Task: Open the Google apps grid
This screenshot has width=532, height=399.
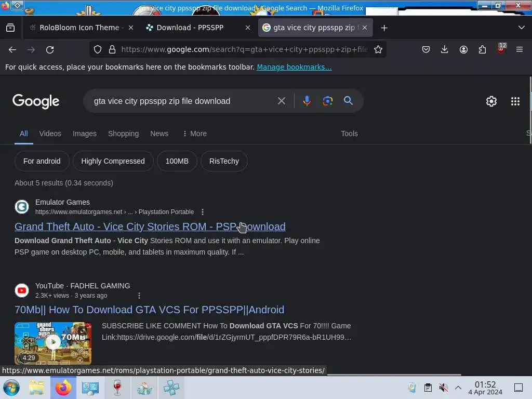Action: (515, 101)
